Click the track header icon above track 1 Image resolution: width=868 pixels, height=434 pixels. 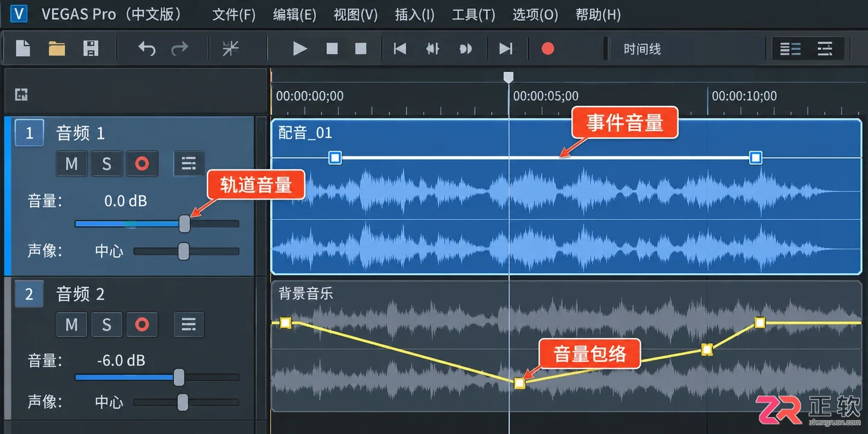click(x=22, y=94)
